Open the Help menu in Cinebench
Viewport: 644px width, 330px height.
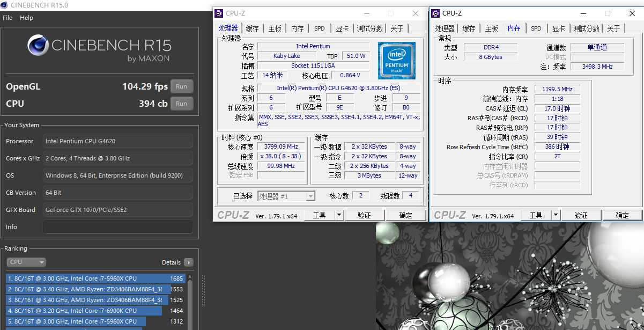click(26, 18)
